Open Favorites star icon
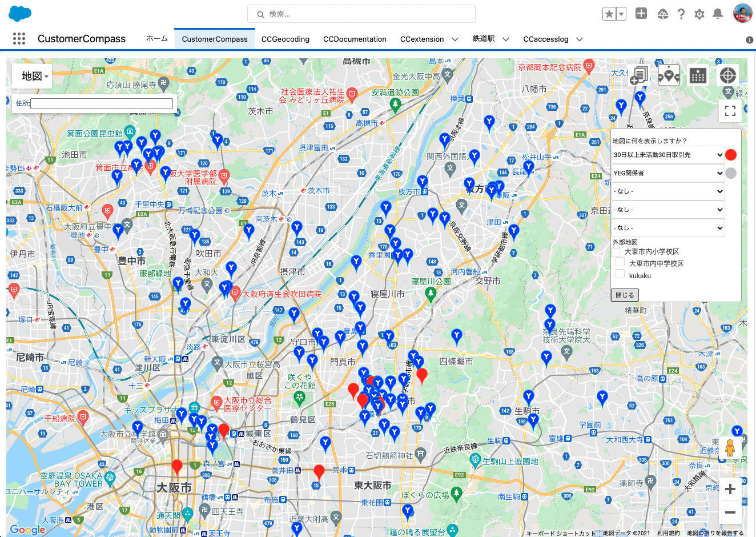 click(609, 14)
